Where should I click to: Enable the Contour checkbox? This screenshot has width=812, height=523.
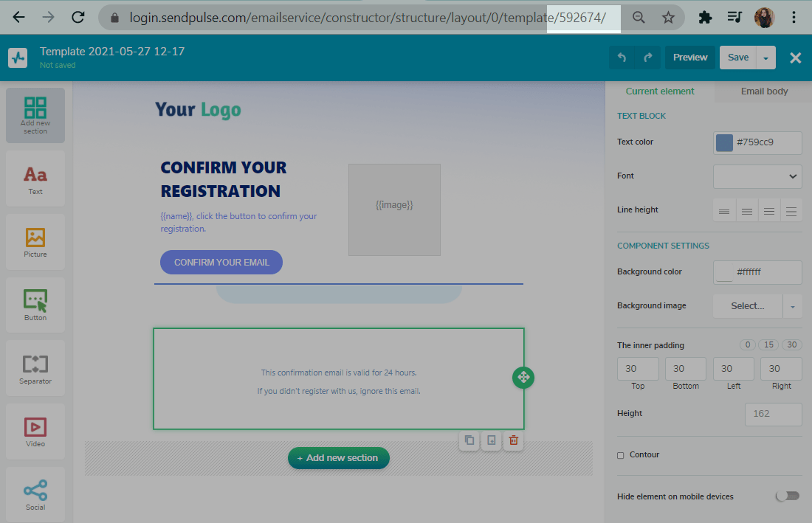pyautogui.click(x=621, y=455)
